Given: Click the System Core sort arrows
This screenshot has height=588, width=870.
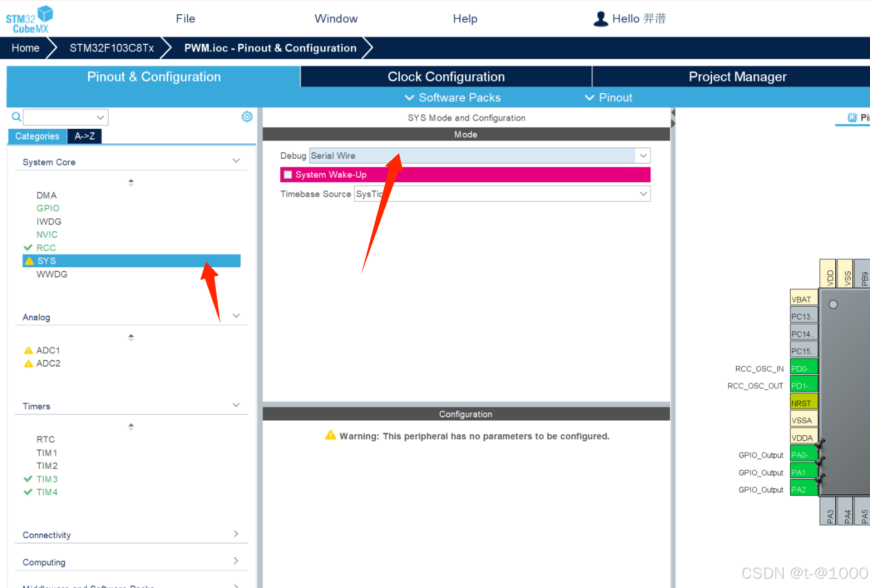Looking at the screenshot, I should pyautogui.click(x=131, y=182).
